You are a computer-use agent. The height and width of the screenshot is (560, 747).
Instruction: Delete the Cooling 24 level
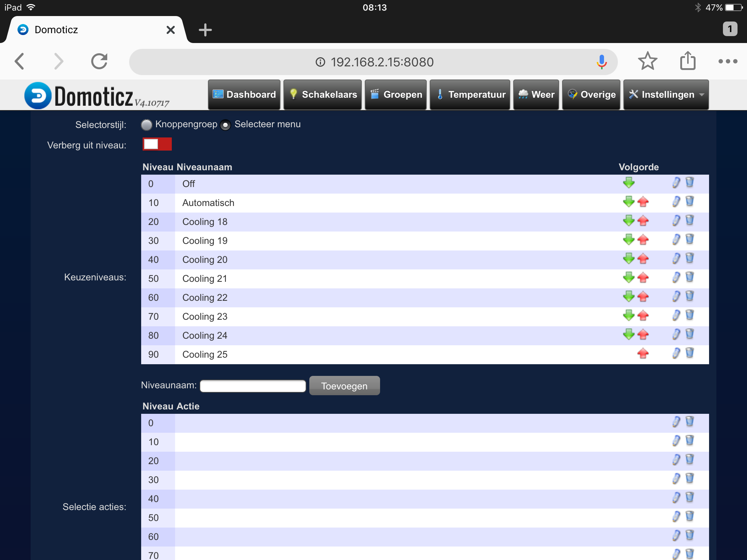(x=689, y=334)
